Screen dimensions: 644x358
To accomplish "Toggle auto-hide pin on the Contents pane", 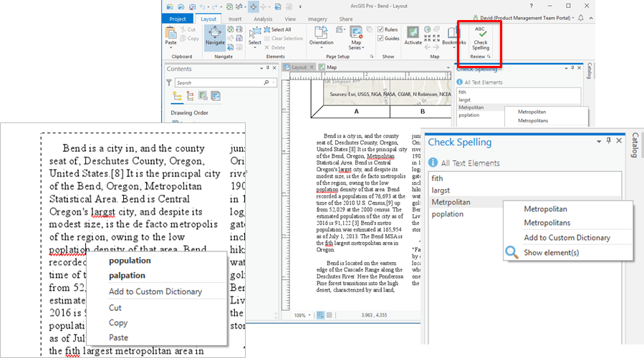I will [x=268, y=68].
